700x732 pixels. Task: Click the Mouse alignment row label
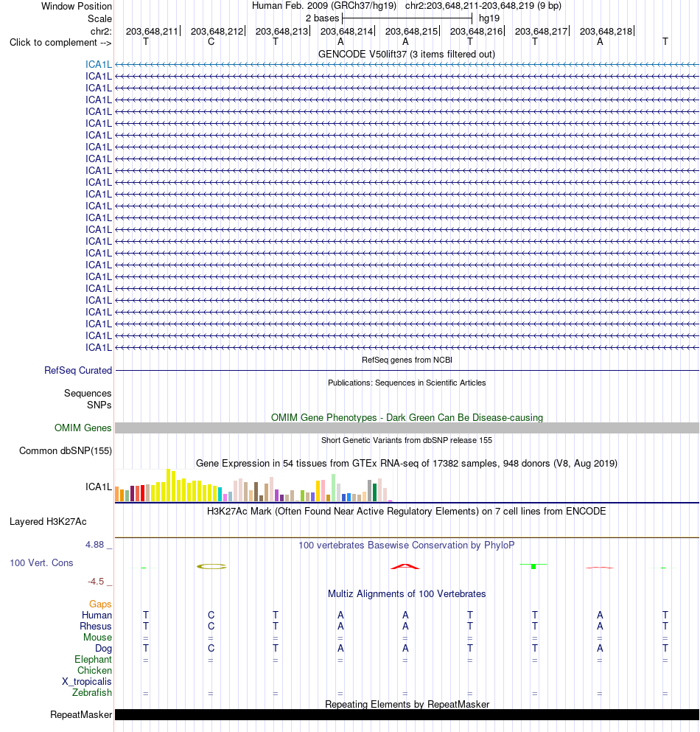coord(97,637)
